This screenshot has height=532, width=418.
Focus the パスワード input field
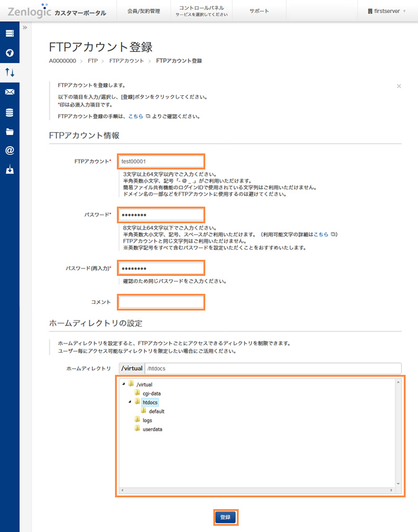(161, 215)
